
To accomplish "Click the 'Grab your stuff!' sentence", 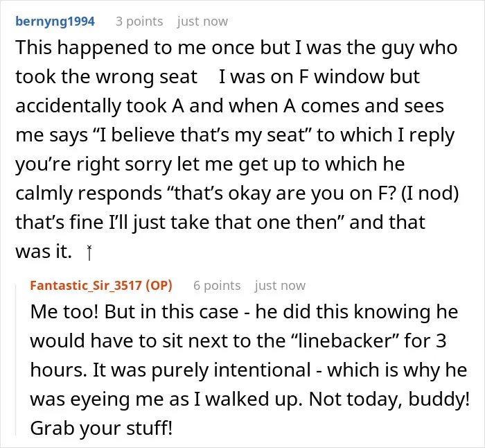I will click(101, 429).
